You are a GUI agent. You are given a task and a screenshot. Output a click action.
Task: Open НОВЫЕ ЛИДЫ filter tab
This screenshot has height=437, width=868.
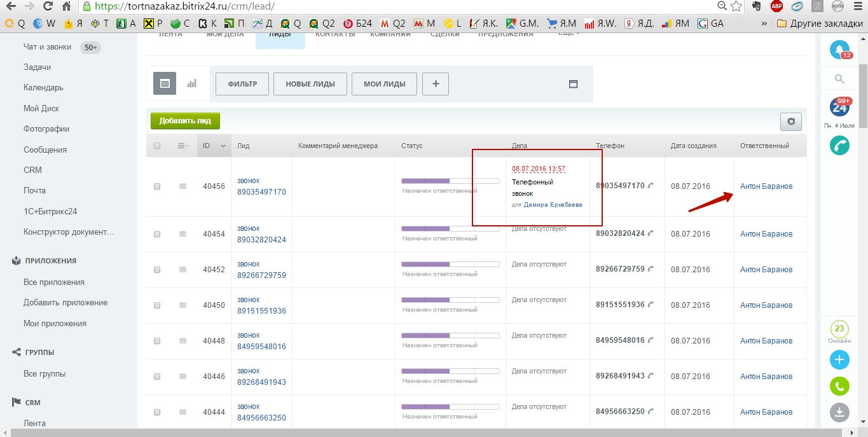pyautogui.click(x=310, y=83)
